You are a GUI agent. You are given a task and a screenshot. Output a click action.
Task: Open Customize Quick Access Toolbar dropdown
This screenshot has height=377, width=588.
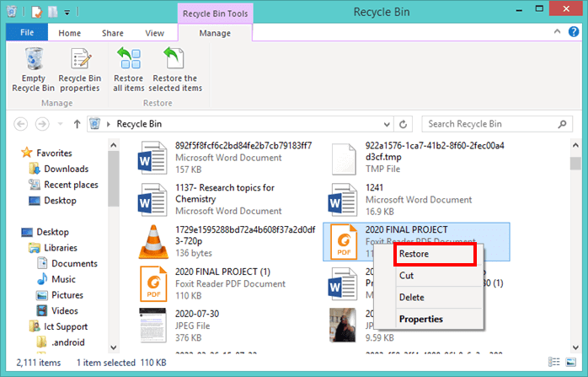[x=67, y=13]
